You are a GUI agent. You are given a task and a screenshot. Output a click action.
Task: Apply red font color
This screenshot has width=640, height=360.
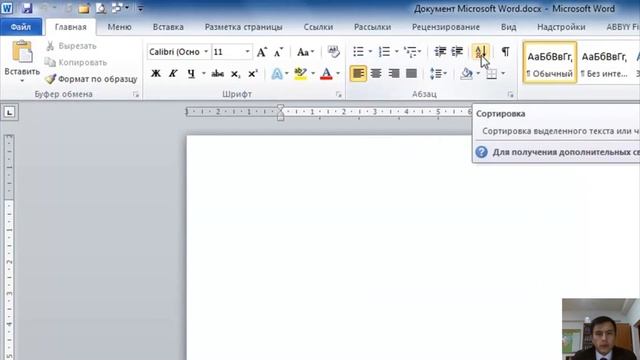tap(326, 73)
